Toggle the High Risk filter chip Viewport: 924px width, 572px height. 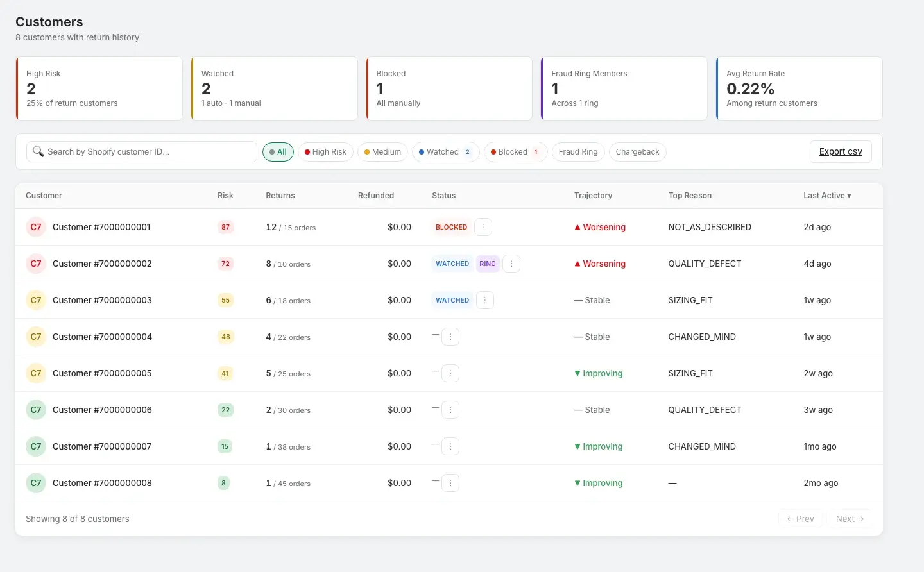pyautogui.click(x=325, y=152)
